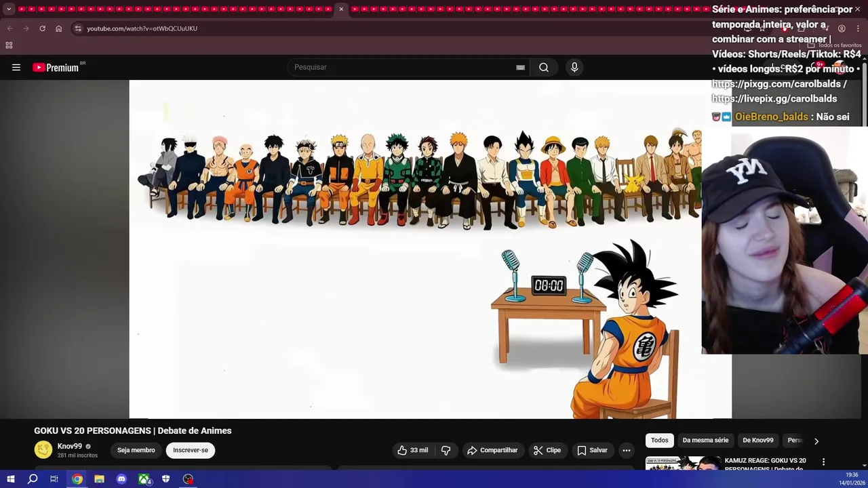
Task: Click the video title GOKU VS 20 PERSONAGENS
Action: pyautogui.click(x=133, y=430)
